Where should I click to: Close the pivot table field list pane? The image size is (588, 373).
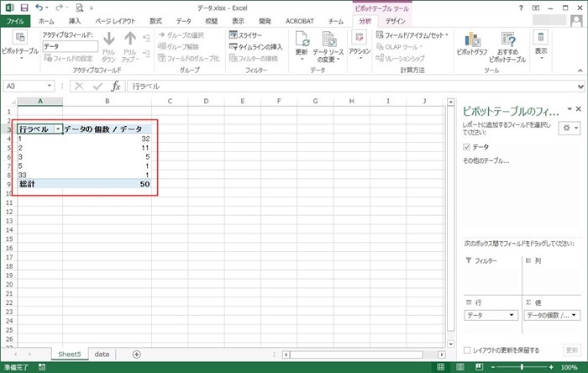pyautogui.click(x=579, y=108)
